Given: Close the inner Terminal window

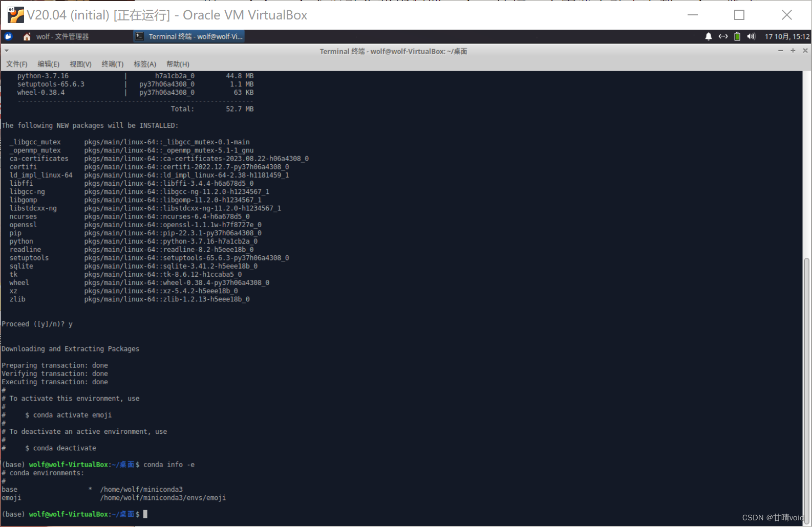Looking at the screenshot, I should (x=805, y=51).
